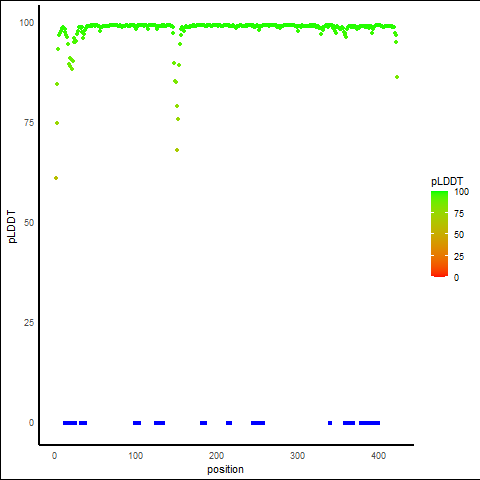Click the leftmost blue segment on the baseline
This screenshot has width=480, height=480.
pyautogui.click(x=70, y=423)
